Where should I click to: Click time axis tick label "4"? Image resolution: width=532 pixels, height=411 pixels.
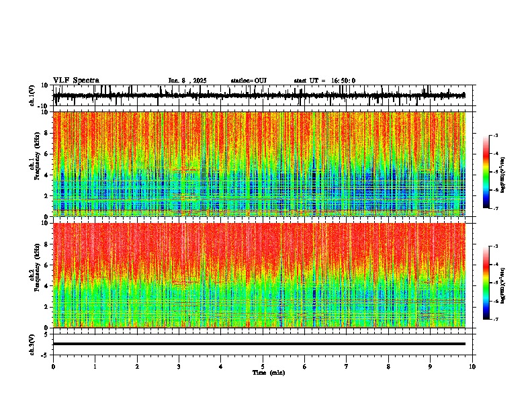tap(221, 367)
